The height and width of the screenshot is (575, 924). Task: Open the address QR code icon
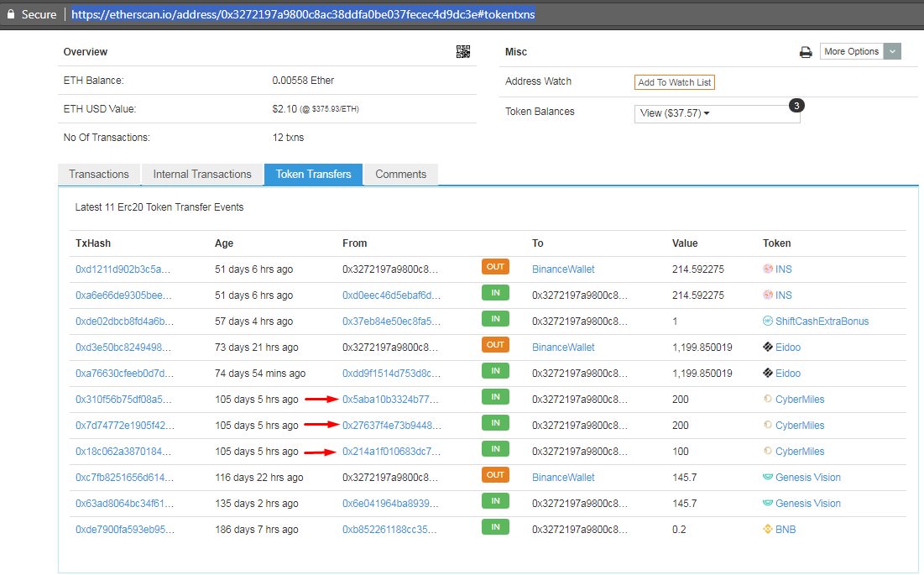(463, 52)
